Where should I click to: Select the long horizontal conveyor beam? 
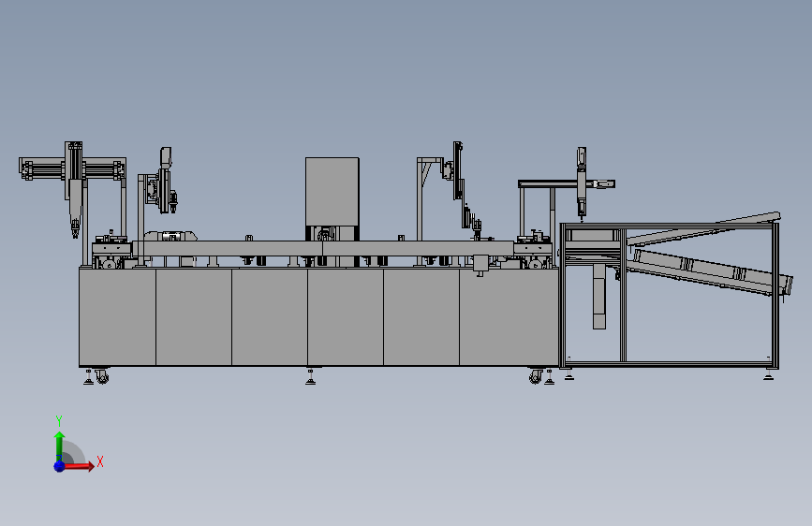click(x=322, y=249)
